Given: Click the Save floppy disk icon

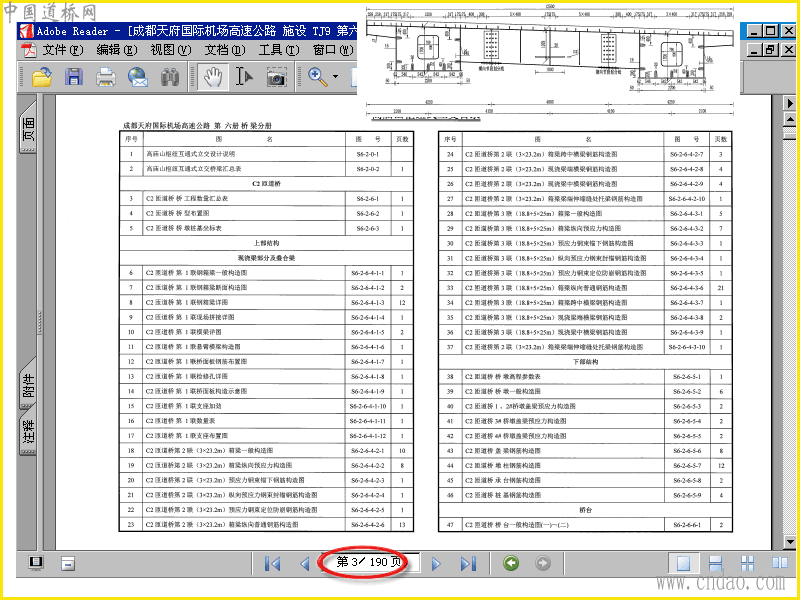Looking at the screenshot, I should point(74,77).
